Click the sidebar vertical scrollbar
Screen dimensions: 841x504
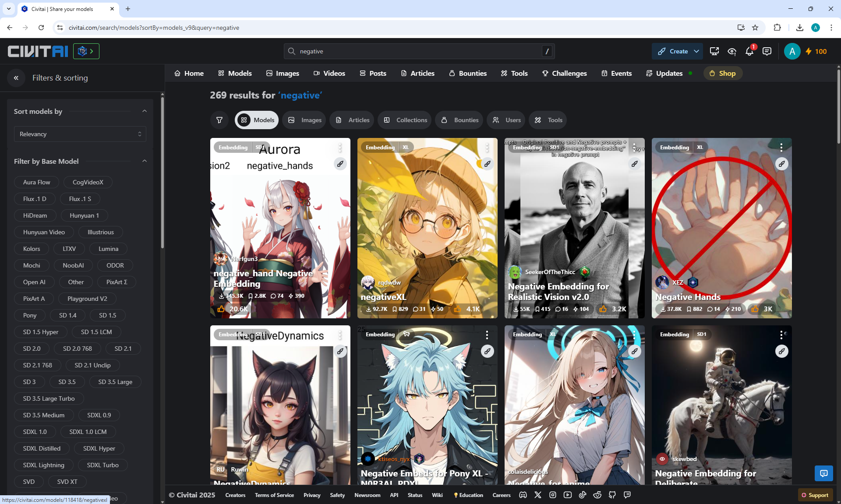(163, 175)
